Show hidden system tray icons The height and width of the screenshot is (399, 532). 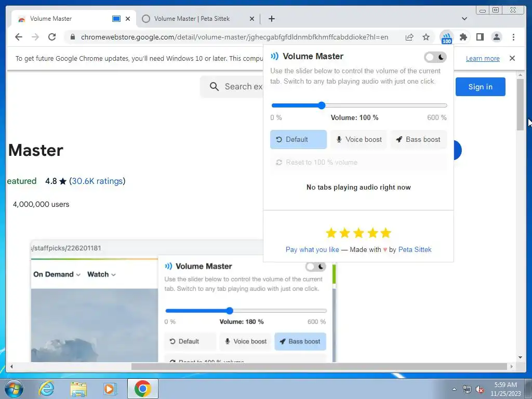pos(454,389)
